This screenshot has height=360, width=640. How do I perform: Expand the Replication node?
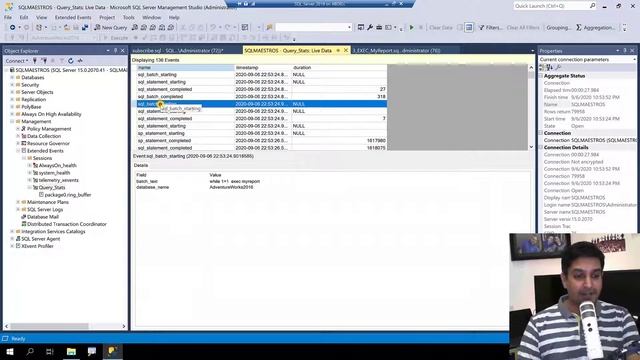tap(12, 100)
